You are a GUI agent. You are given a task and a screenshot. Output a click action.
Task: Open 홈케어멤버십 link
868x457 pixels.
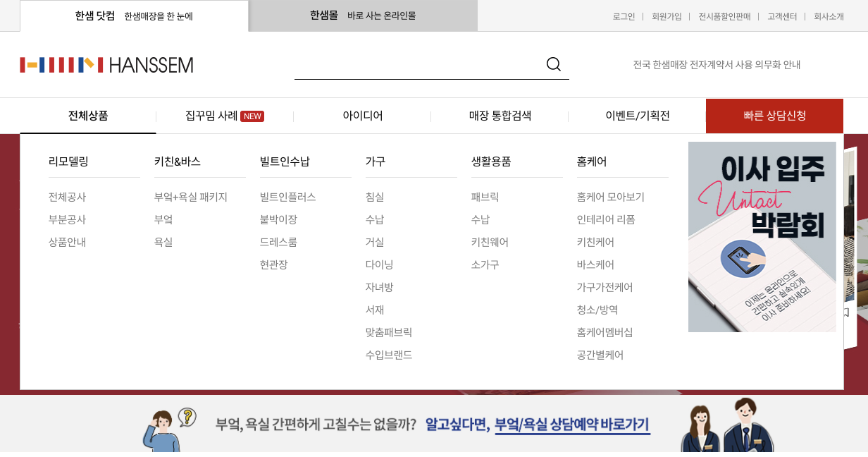pyautogui.click(x=605, y=332)
